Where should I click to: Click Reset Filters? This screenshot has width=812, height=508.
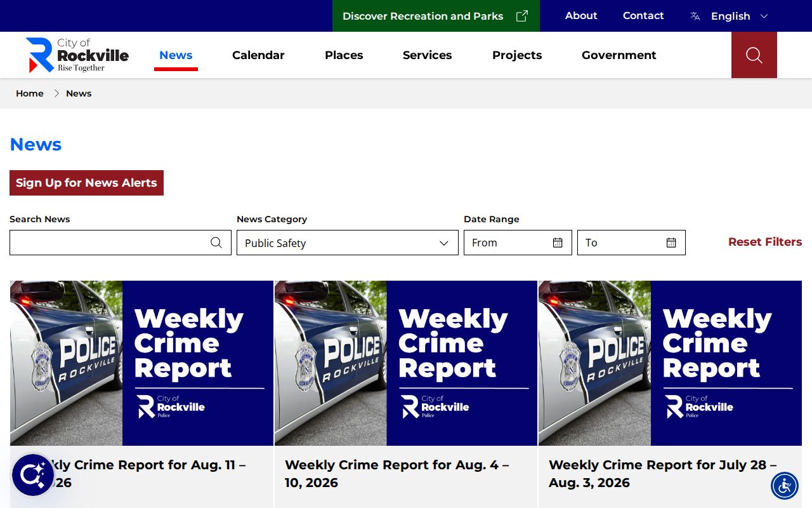point(765,242)
